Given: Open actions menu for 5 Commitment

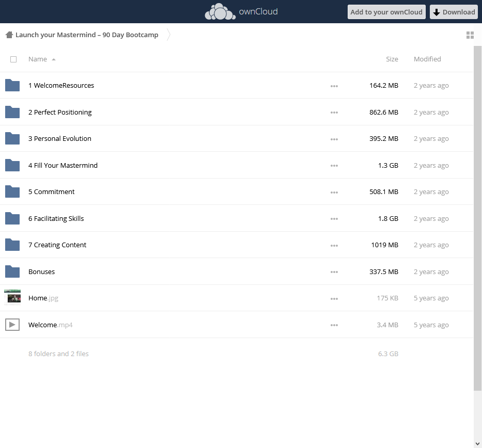Looking at the screenshot, I should pos(334,192).
